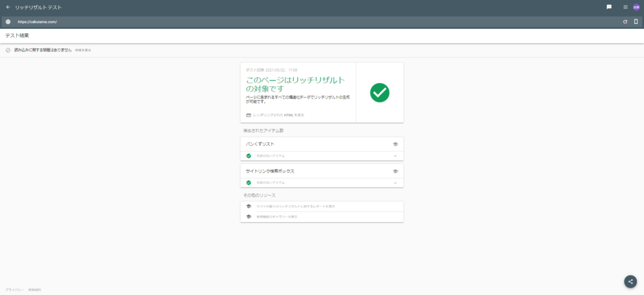Image resolution: width=644 pixels, height=295 pixels.
Task: Click the HTML view icon beside レンダリングされた
Action: pyautogui.click(x=248, y=115)
